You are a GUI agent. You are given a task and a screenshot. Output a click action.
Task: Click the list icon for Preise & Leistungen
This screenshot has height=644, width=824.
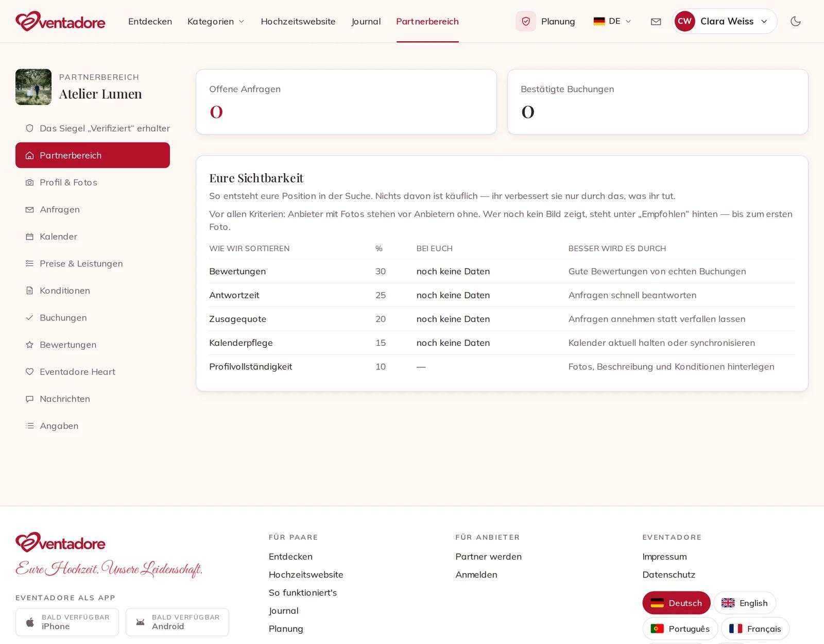pyautogui.click(x=30, y=263)
